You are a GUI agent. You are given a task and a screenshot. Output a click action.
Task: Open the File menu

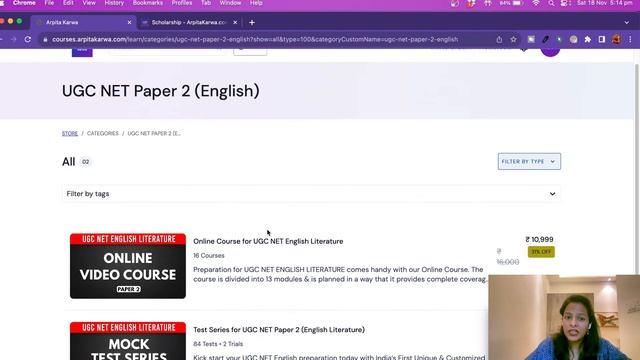49,3
